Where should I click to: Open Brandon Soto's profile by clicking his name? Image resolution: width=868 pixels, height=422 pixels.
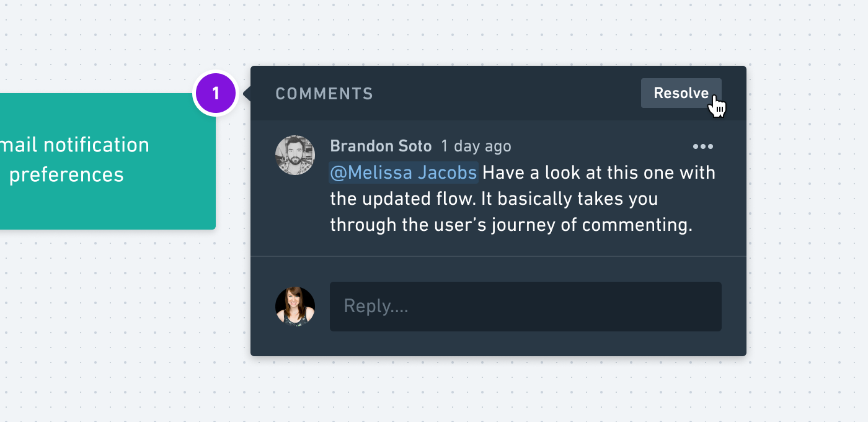click(x=381, y=146)
